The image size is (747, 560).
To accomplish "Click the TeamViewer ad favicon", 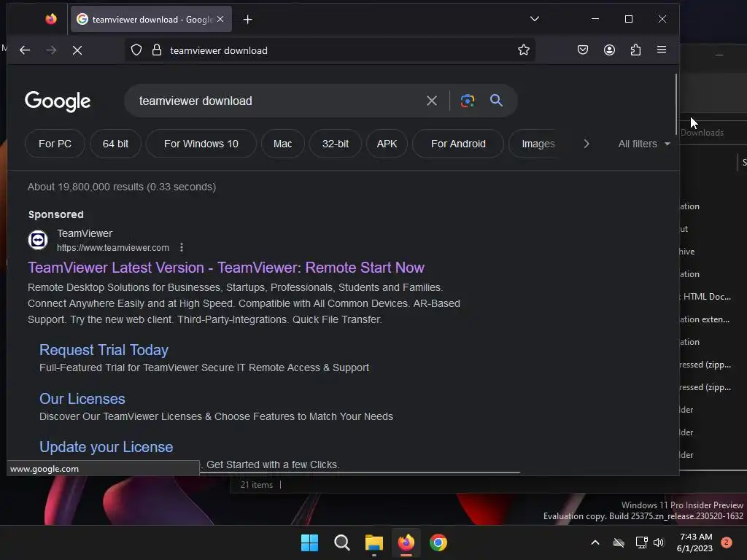I will click(x=38, y=240).
